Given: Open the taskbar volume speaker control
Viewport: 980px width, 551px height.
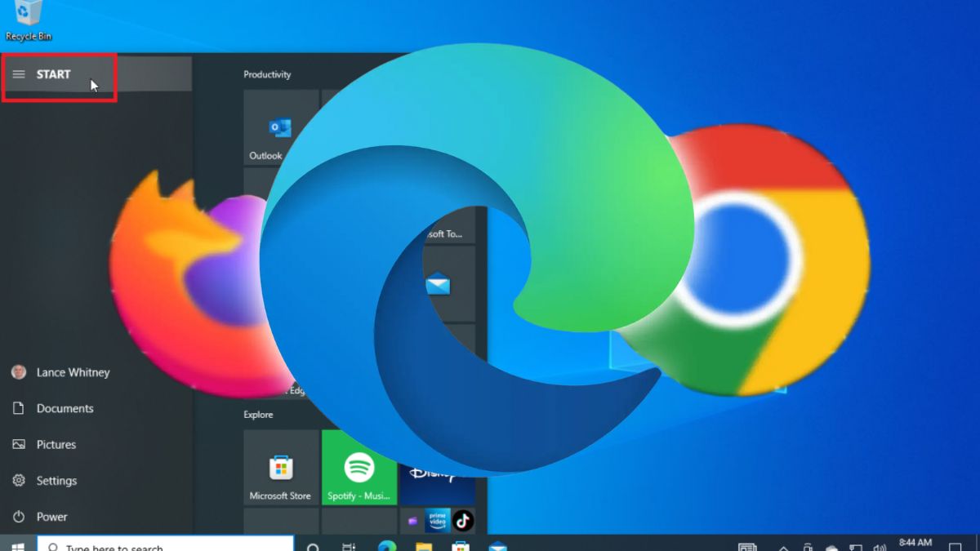Looking at the screenshot, I should point(880,547).
